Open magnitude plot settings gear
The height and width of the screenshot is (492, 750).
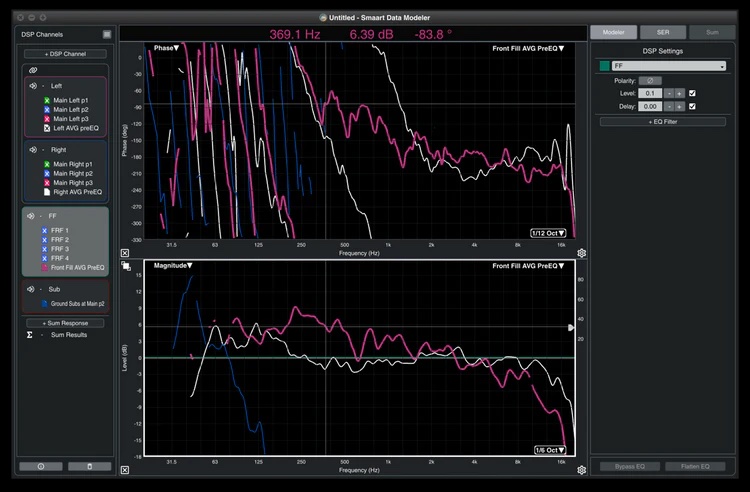click(x=581, y=469)
